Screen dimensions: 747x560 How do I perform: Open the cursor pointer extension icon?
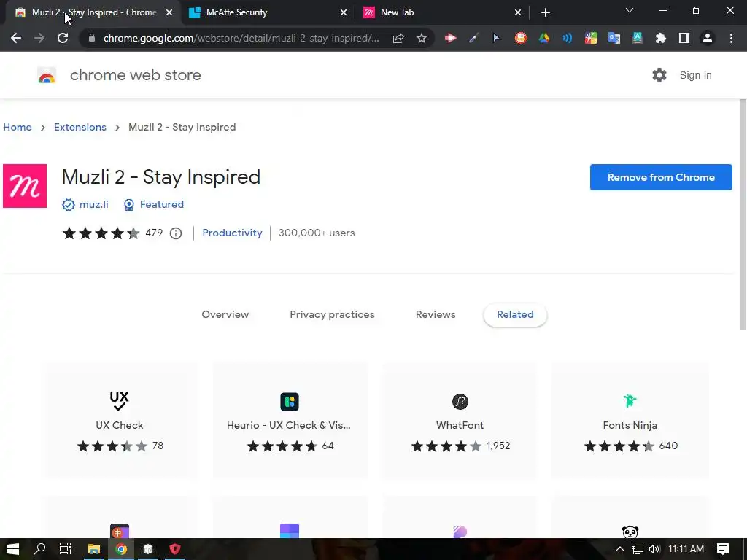click(x=497, y=38)
